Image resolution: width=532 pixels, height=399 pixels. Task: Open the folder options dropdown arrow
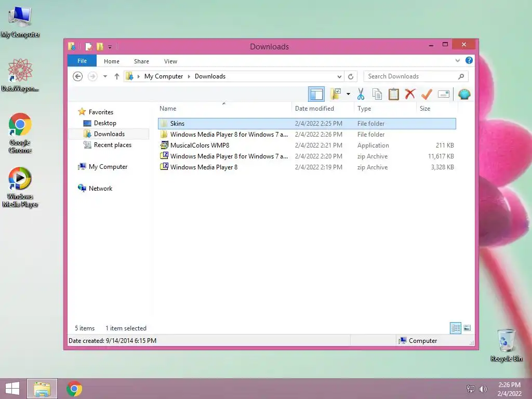pyautogui.click(x=348, y=94)
